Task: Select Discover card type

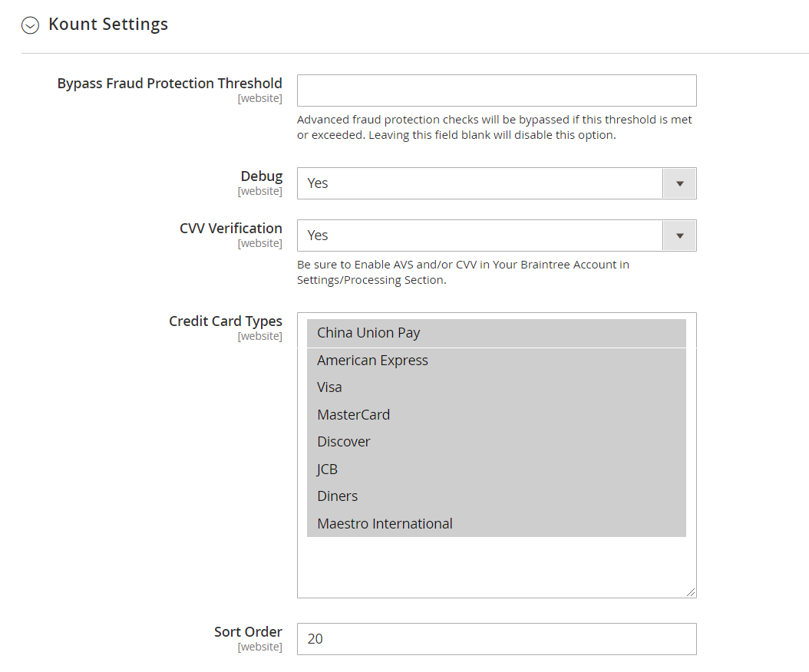Action: click(x=497, y=441)
